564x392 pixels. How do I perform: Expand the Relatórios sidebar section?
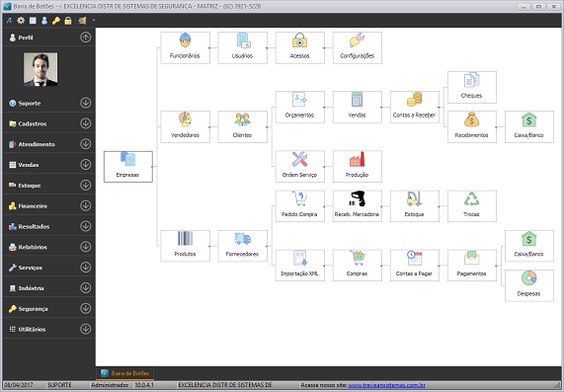86,247
